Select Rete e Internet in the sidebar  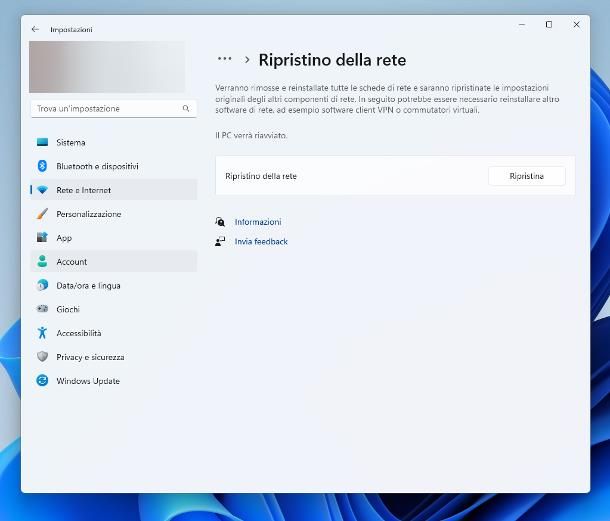[x=114, y=190]
